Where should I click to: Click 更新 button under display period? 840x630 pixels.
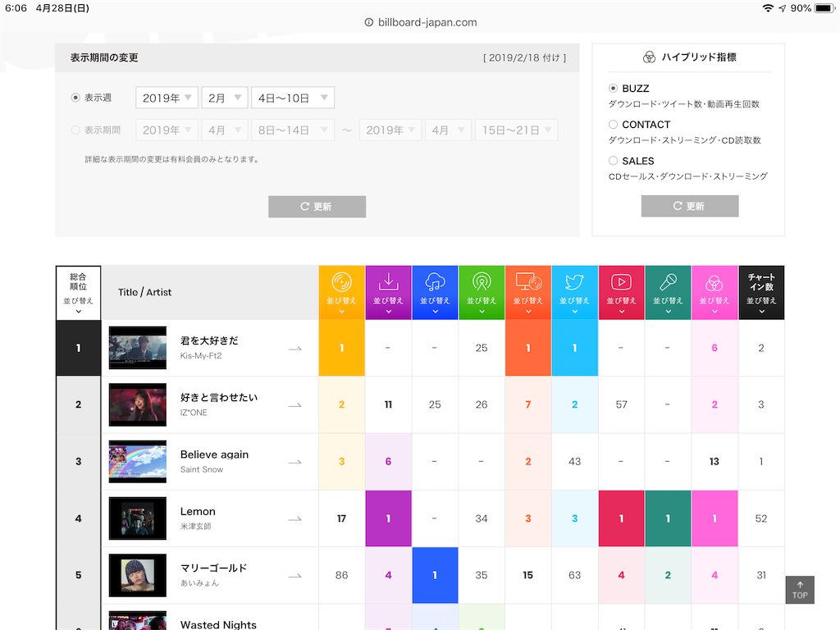tap(317, 206)
